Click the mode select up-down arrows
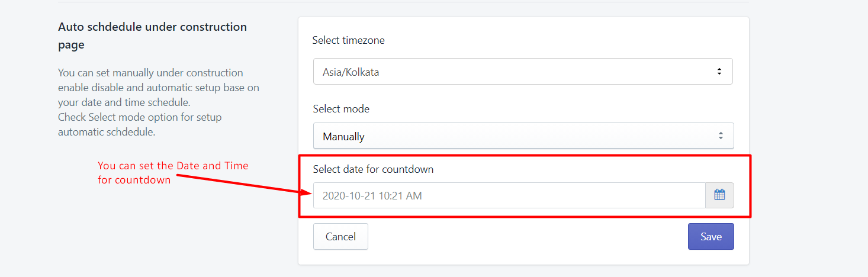The image size is (868, 277). point(721,136)
